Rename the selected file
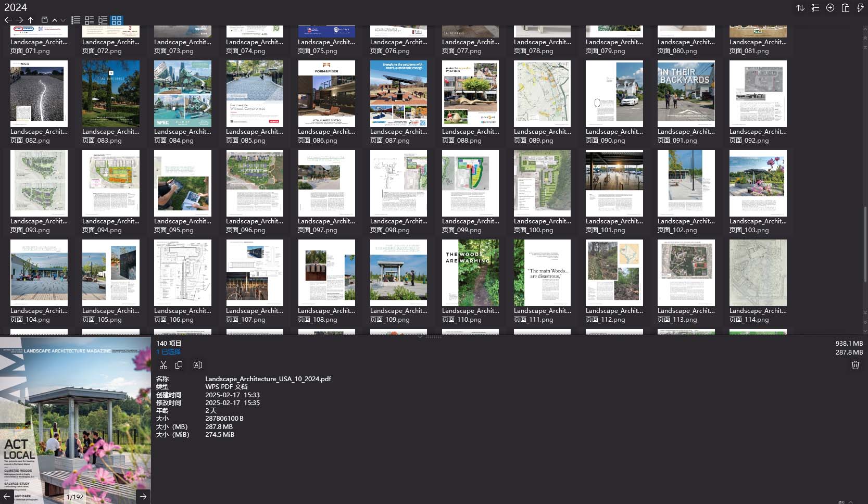This screenshot has height=504, width=868. click(x=197, y=365)
